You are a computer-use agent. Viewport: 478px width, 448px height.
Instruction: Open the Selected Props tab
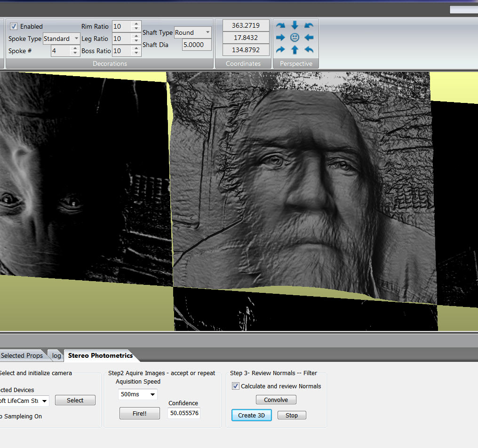tap(22, 355)
